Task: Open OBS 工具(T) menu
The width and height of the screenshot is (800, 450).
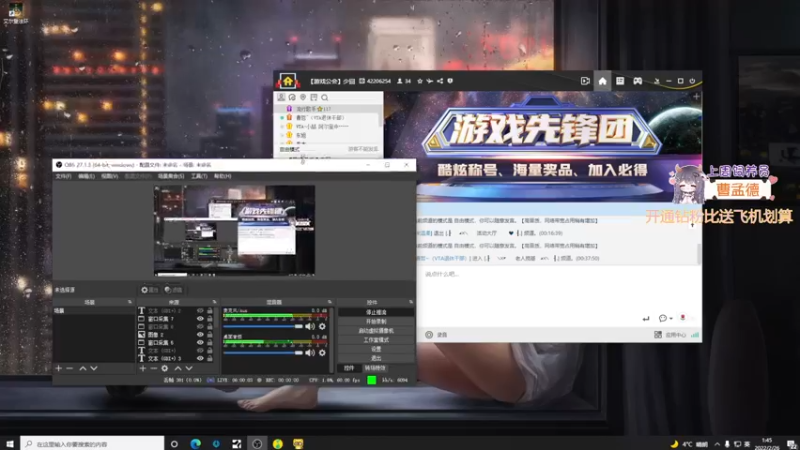Action: click(x=199, y=176)
